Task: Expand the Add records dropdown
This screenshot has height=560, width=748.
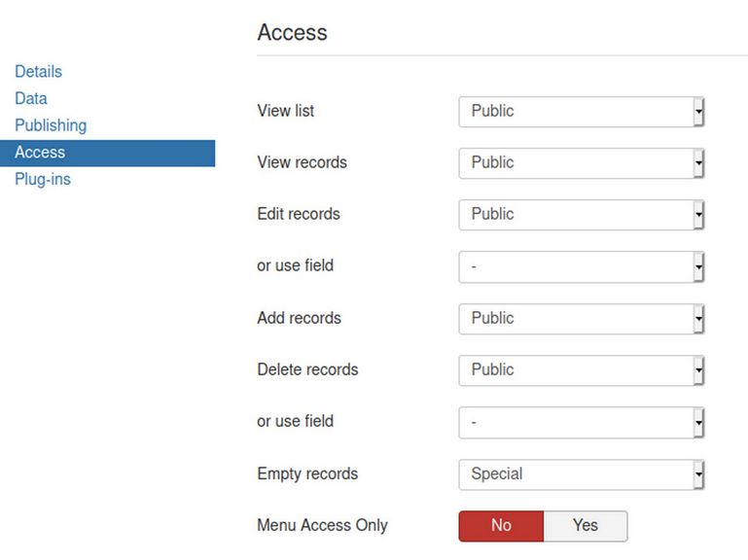Action: click(581, 319)
